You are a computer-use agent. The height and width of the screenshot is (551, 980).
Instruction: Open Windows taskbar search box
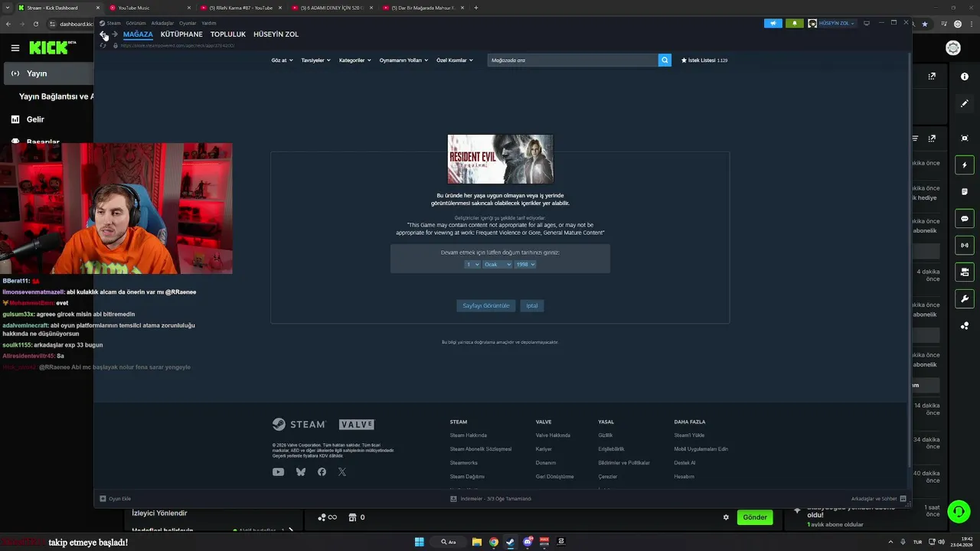tap(449, 542)
